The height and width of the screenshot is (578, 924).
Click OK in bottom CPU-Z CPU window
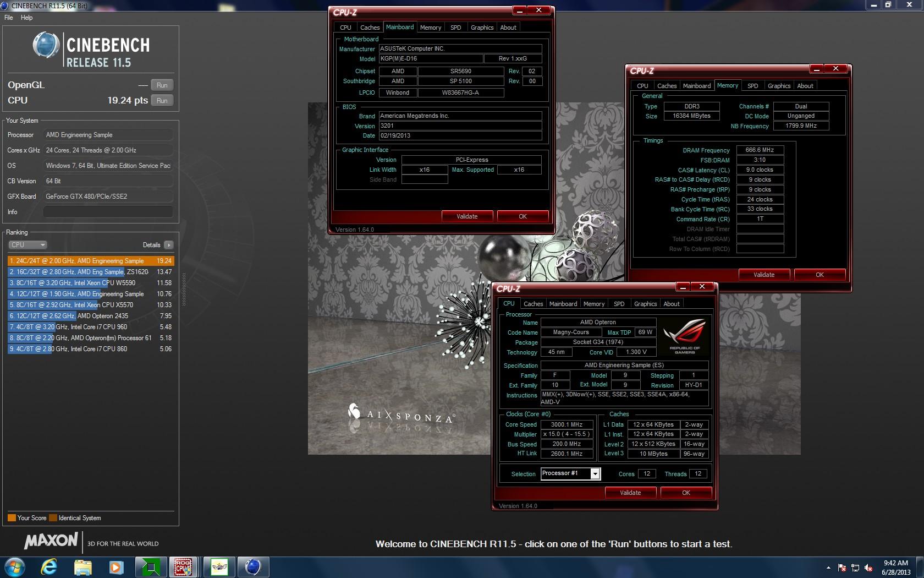click(686, 493)
